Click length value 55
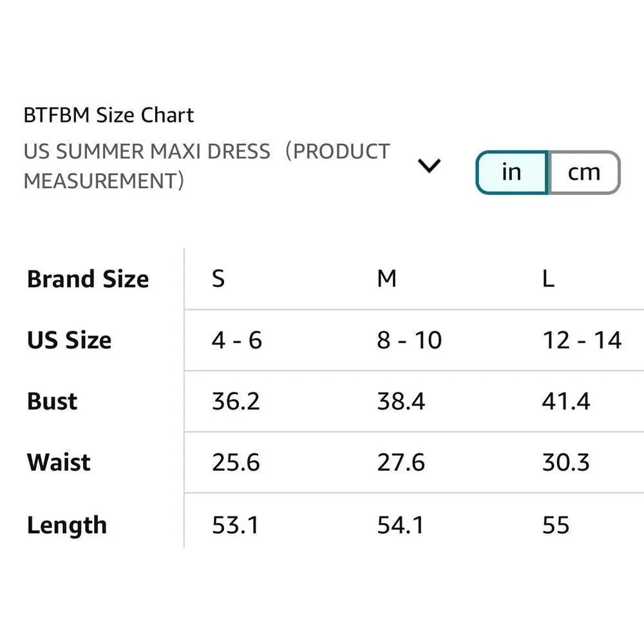This screenshot has width=644, height=644. point(555,526)
